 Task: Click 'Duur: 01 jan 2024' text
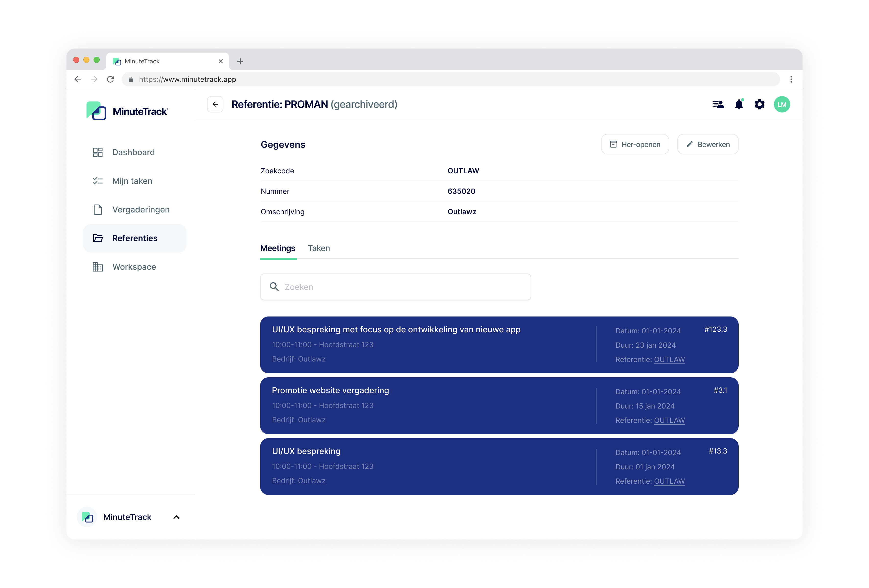pyautogui.click(x=645, y=467)
